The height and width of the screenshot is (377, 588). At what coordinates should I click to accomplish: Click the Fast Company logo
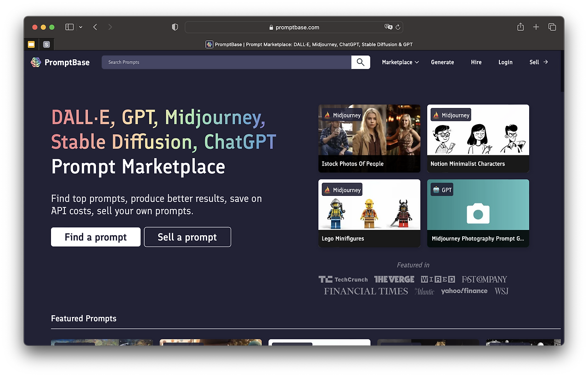485,279
